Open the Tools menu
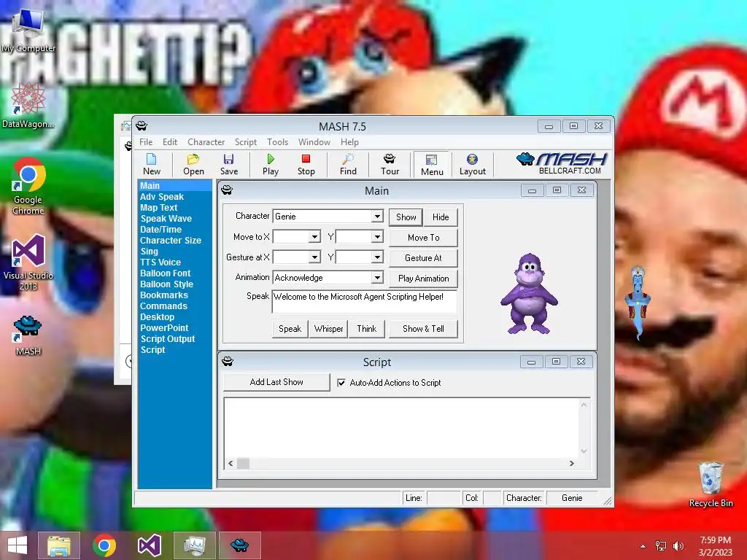 coord(277,142)
